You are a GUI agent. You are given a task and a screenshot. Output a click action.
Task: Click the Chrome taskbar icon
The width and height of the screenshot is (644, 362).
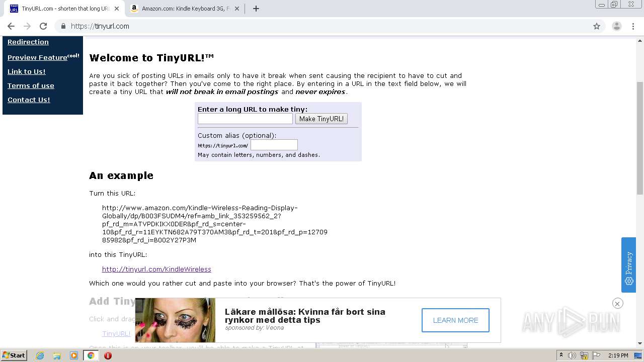(x=91, y=355)
